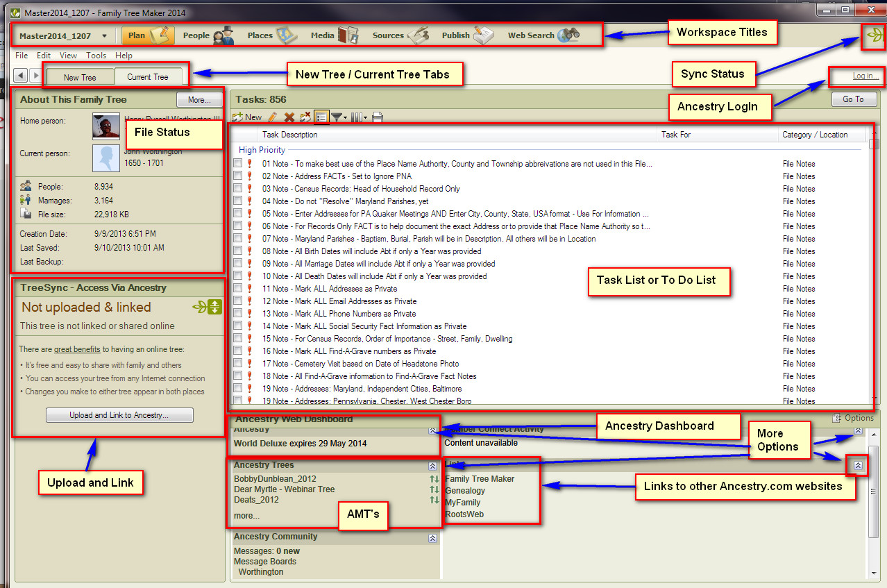The image size is (887, 588).
Task: Collapse the Ancestry Trees section
Action: click(433, 466)
